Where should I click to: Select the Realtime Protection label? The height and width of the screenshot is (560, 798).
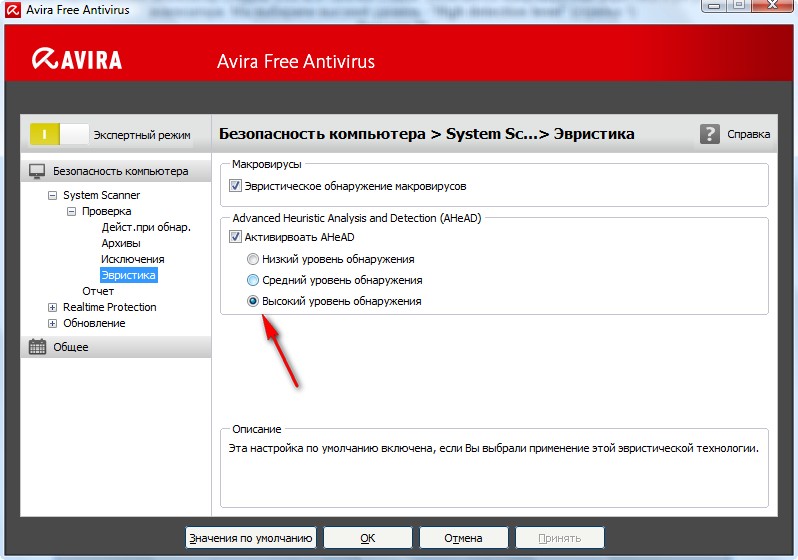pos(109,307)
